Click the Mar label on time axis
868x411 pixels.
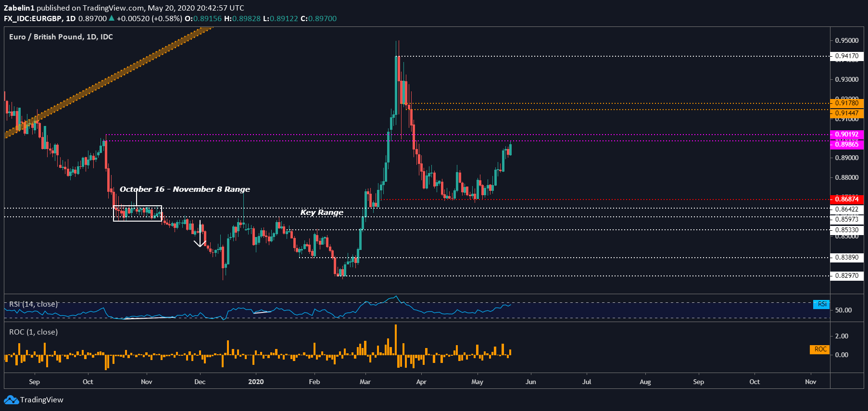365,382
